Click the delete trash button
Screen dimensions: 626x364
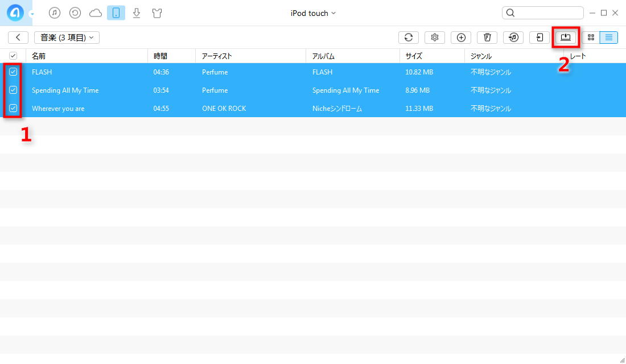pyautogui.click(x=487, y=37)
